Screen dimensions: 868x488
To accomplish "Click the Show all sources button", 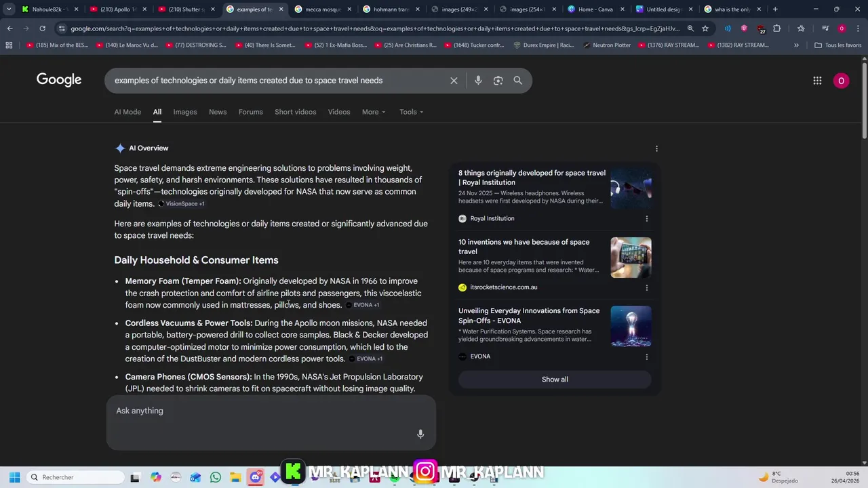I will [x=555, y=380].
